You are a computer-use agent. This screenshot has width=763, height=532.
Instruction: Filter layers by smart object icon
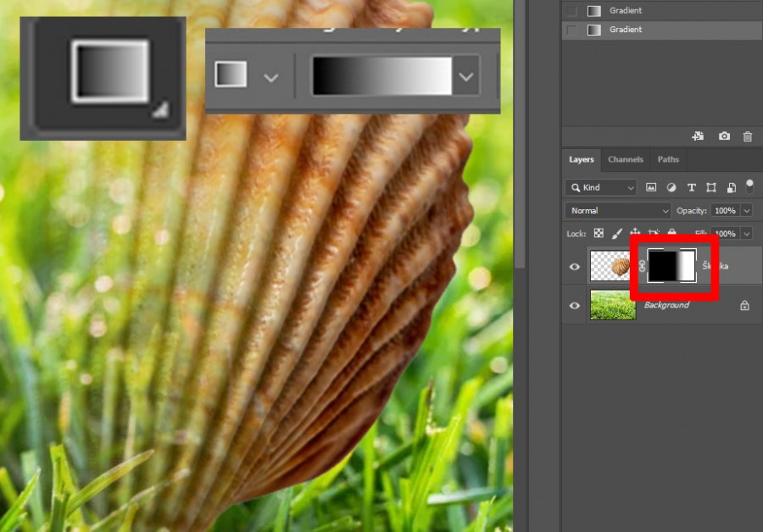(x=730, y=187)
